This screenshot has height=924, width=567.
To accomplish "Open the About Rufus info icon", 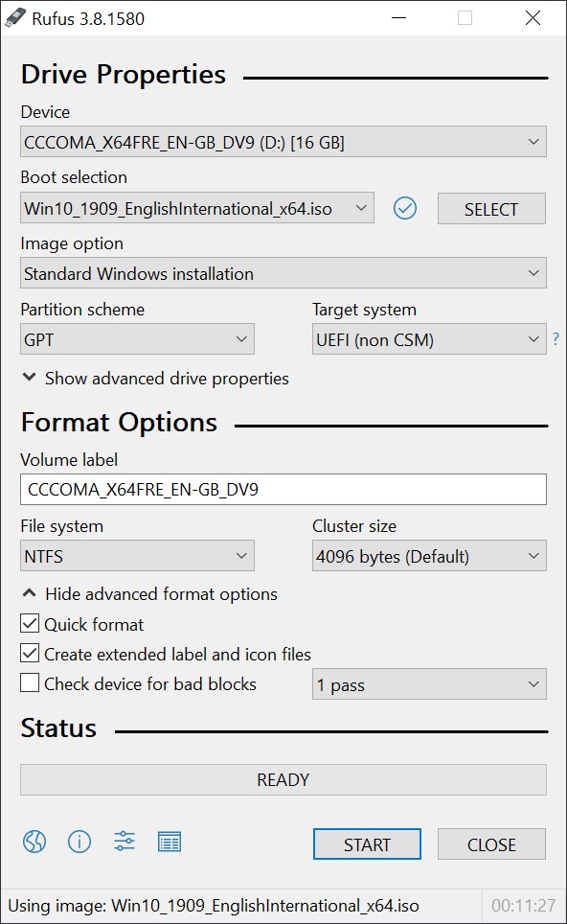I will (79, 843).
